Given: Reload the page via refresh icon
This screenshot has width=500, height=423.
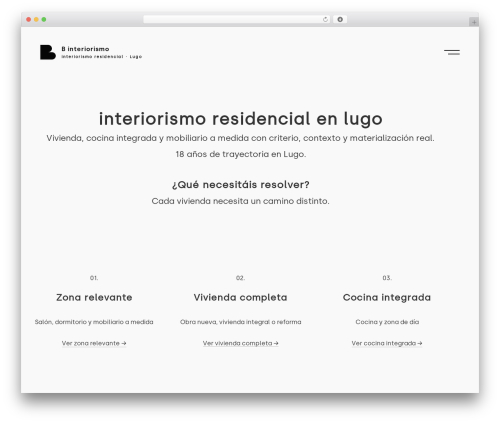Looking at the screenshot, I should [325, 20].
